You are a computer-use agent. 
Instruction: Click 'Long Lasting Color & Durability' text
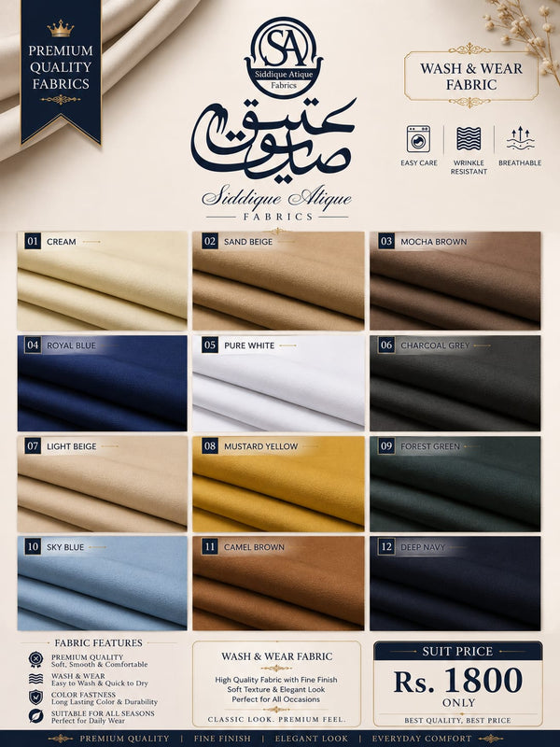point(104,702)
